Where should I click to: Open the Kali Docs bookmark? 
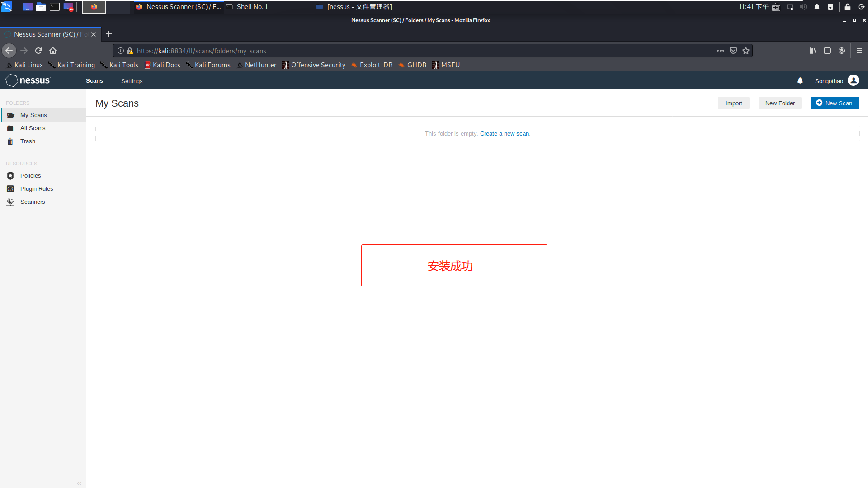pyautogui.click(x=162, y=65)
